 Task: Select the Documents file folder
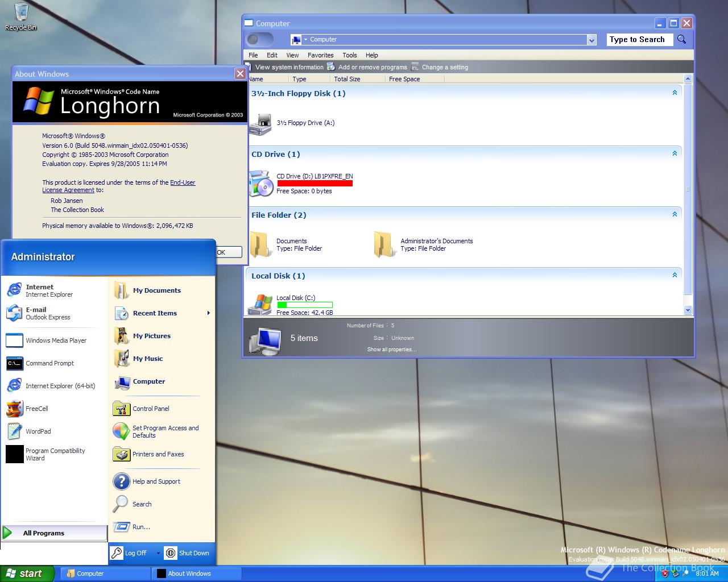point(287,245)
